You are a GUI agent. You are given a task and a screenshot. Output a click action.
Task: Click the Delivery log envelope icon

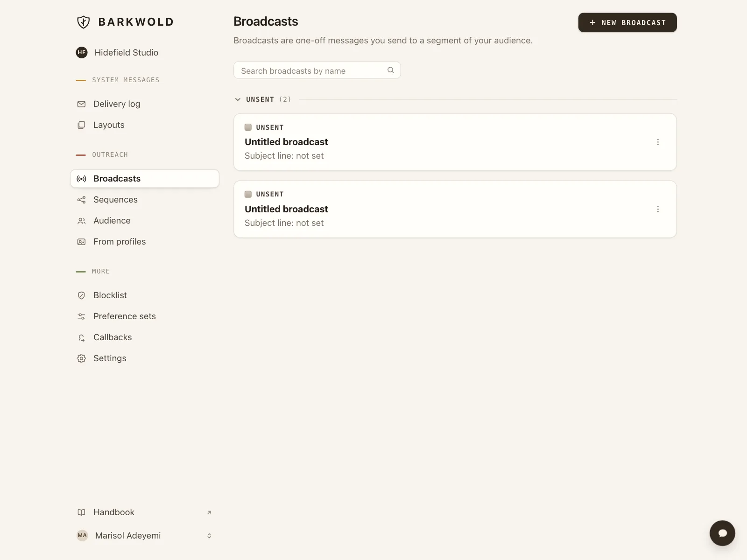pyautogui.click(x=81, y=104)
